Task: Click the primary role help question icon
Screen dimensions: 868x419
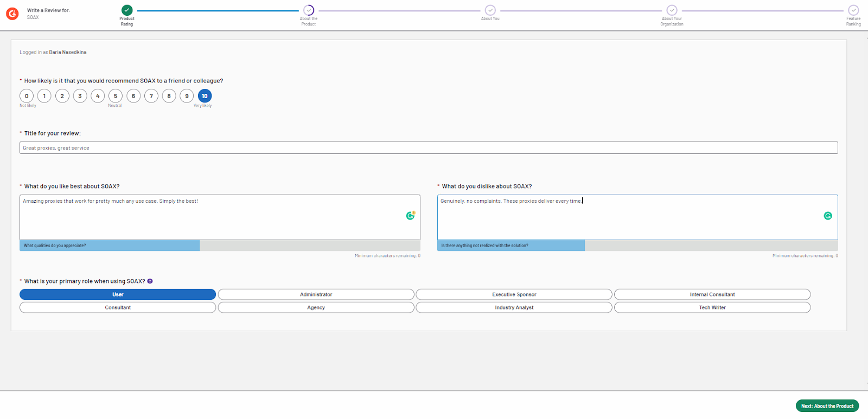Action: (150, 281)
